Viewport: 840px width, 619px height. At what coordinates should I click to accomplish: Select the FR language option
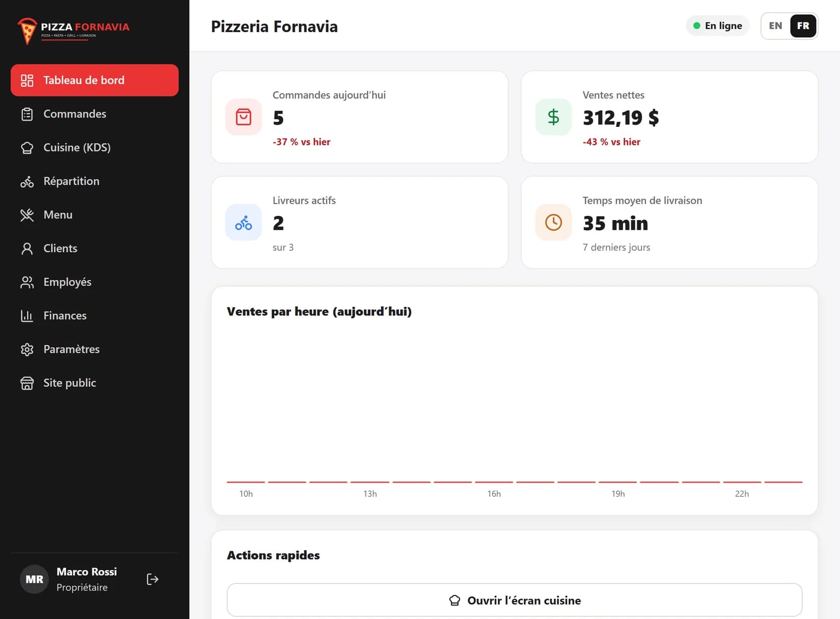point(803,26)
